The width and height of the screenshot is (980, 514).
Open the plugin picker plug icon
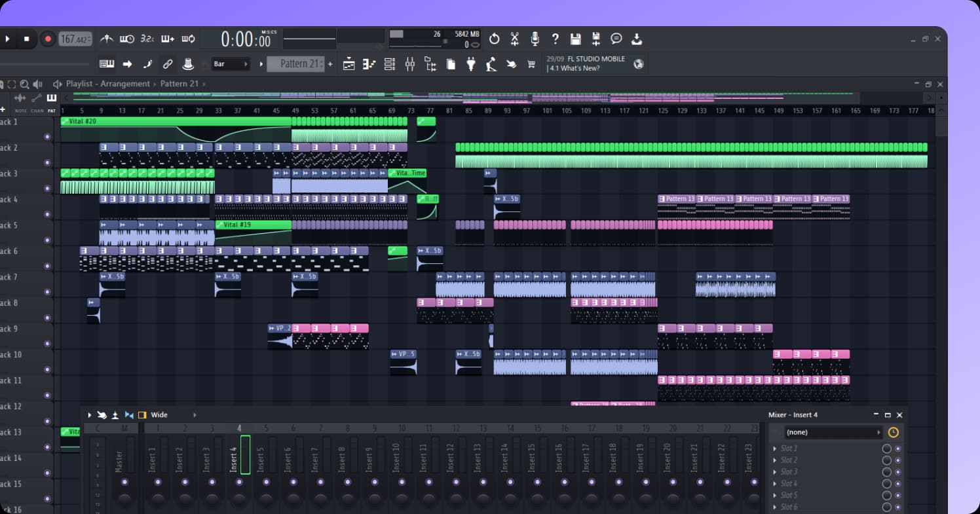(470, 64)
